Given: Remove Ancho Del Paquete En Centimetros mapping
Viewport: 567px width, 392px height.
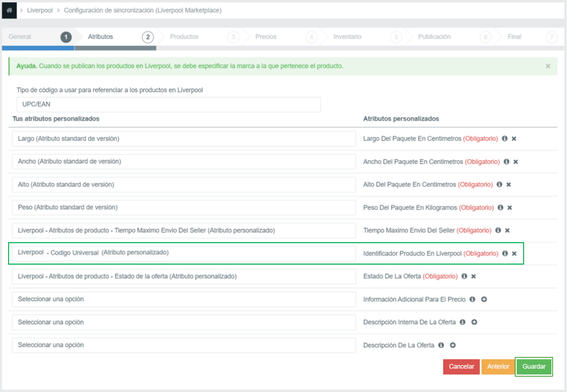Looking at the screenshot, I should [516, 162].
